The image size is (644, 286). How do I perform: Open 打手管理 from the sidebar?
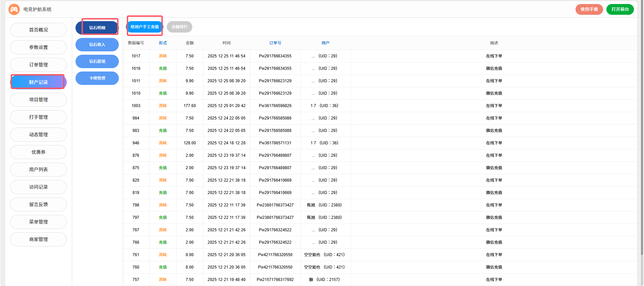tap(38, 117)
